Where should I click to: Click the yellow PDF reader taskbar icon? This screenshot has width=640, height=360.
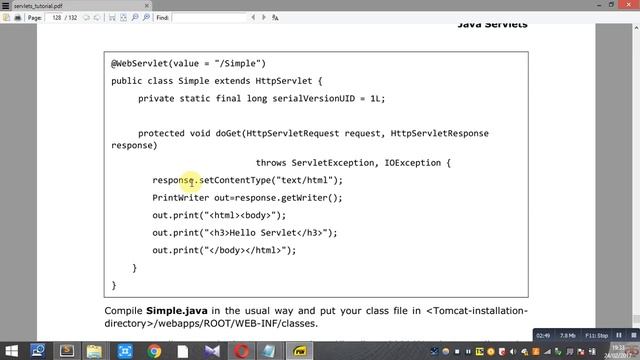tap(299, 351)
